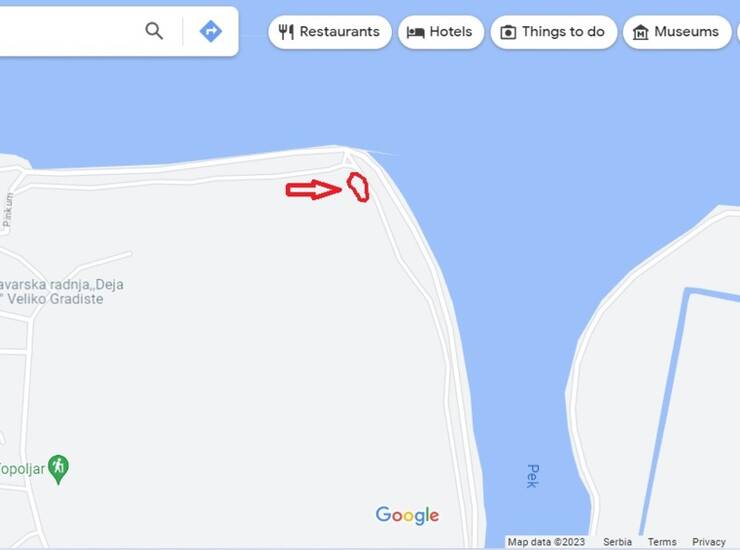The width and height of the screenshot is (740, 550).
Task: Click the bed icon on Hotels chip
Action: [x=415, y=32]
